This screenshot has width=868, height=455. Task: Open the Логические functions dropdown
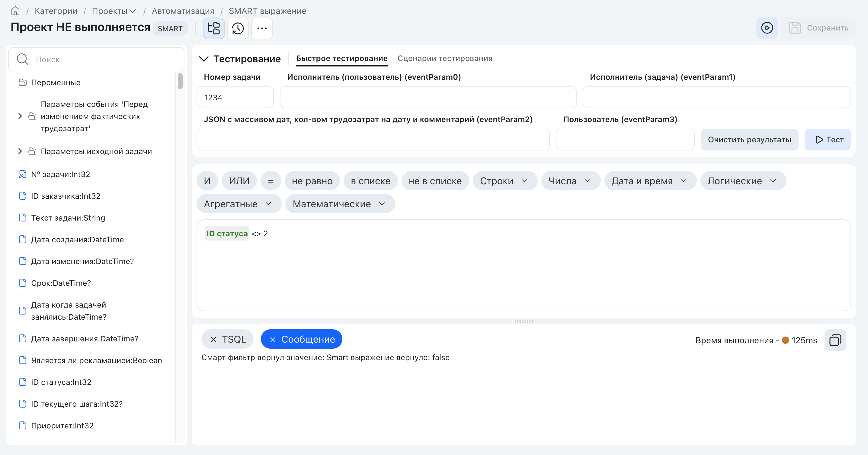743,181
